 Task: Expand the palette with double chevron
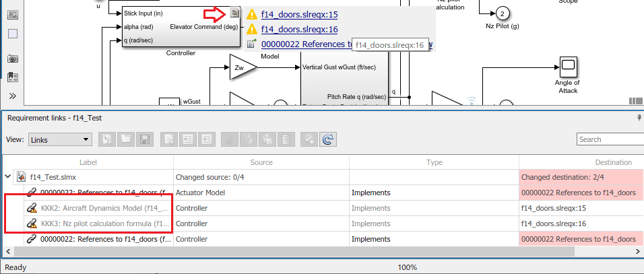point(13,96)
